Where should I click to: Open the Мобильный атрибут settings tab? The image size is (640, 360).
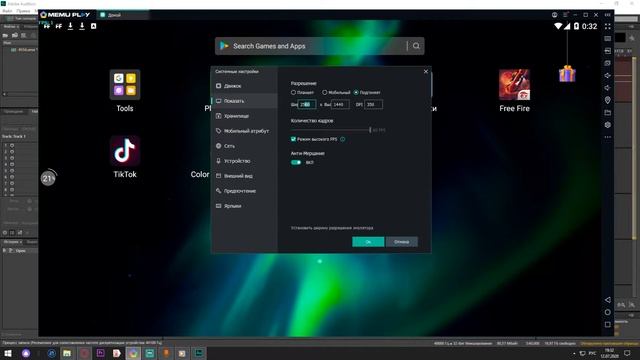(x=244, y=131)
